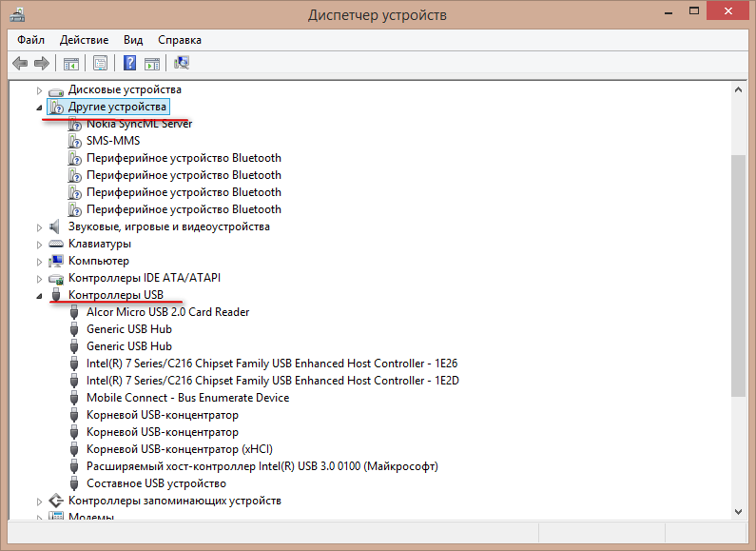756x551 pixels.
Task: Click the disk drive icon beside Дисковые устройства
Action: tap(56, 90)
